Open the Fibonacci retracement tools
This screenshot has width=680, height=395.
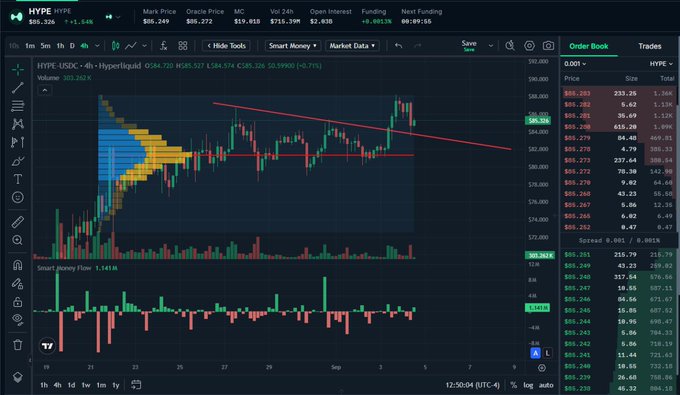18,106
